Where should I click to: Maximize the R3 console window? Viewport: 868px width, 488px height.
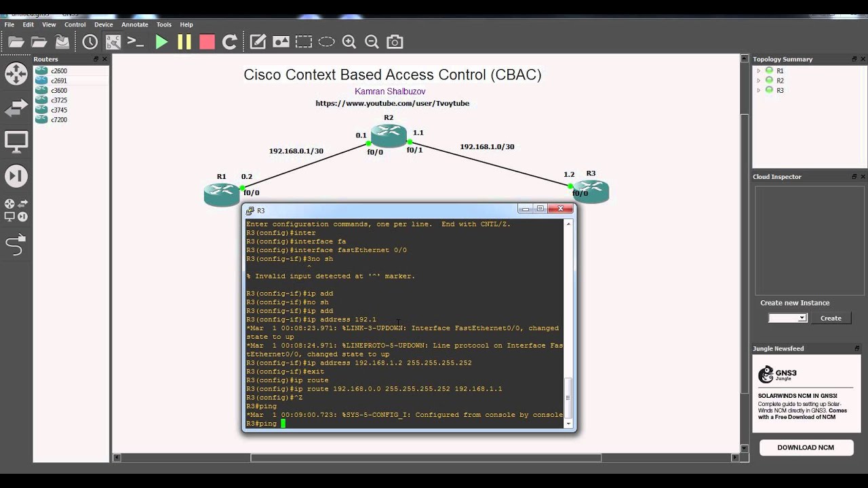(x=540, y=209)
